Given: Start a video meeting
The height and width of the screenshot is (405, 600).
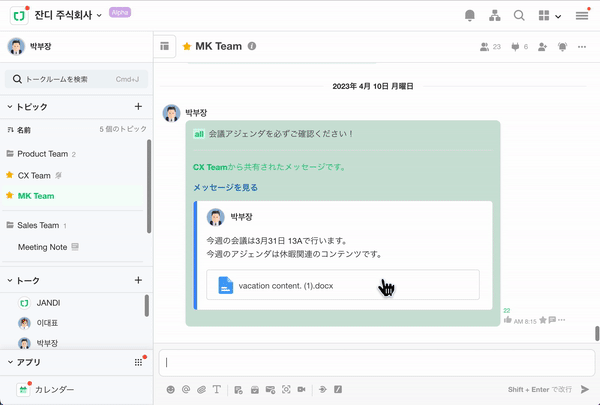Looking at the screenshot, I should [x=302, y=390].
